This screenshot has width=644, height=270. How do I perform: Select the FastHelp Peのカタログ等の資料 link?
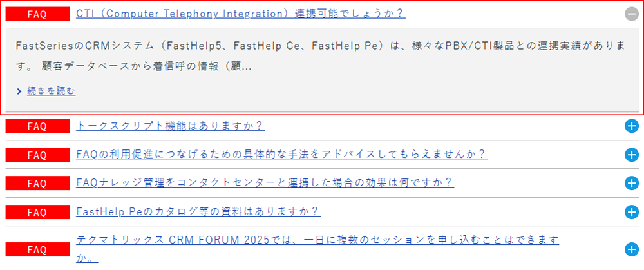(x=198, y=212)
